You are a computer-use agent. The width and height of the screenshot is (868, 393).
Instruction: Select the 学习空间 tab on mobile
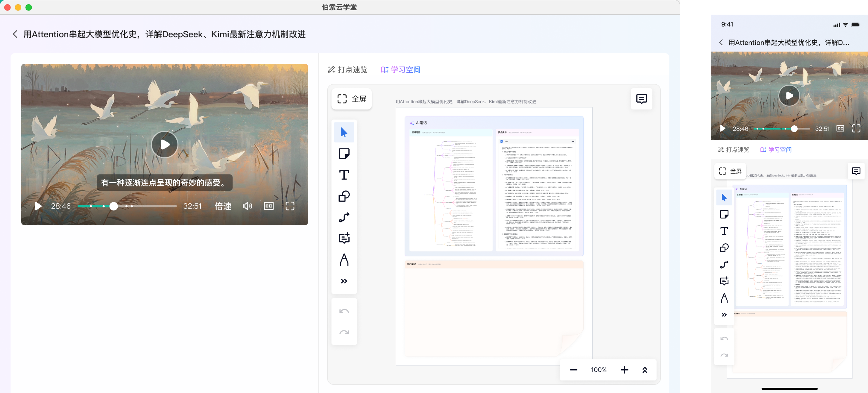776,150
